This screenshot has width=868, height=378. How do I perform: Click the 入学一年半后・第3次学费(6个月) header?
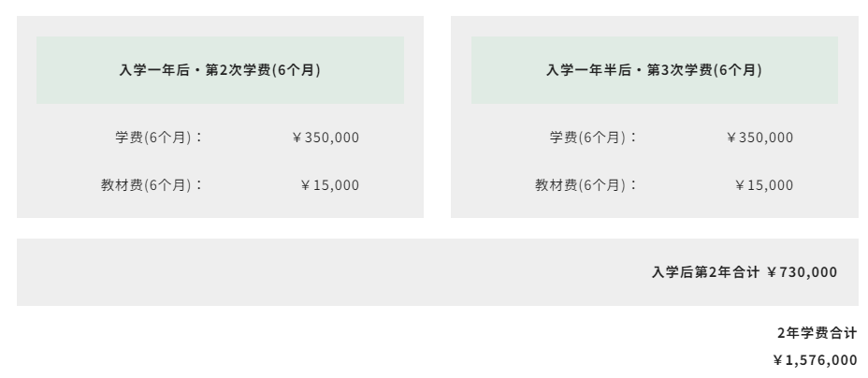coord(655,70)
